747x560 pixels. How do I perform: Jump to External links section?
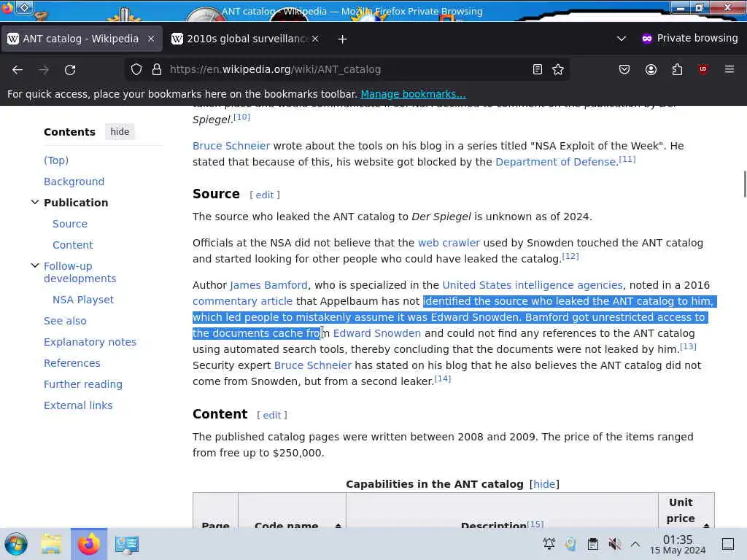[x=78, y=405]
